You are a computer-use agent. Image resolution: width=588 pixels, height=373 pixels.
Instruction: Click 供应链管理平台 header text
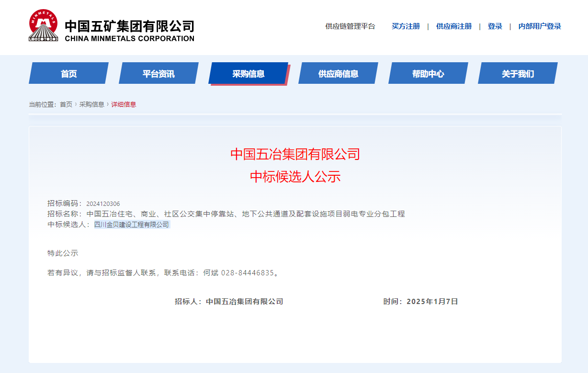pyautogui.click(x=351, y=26)
